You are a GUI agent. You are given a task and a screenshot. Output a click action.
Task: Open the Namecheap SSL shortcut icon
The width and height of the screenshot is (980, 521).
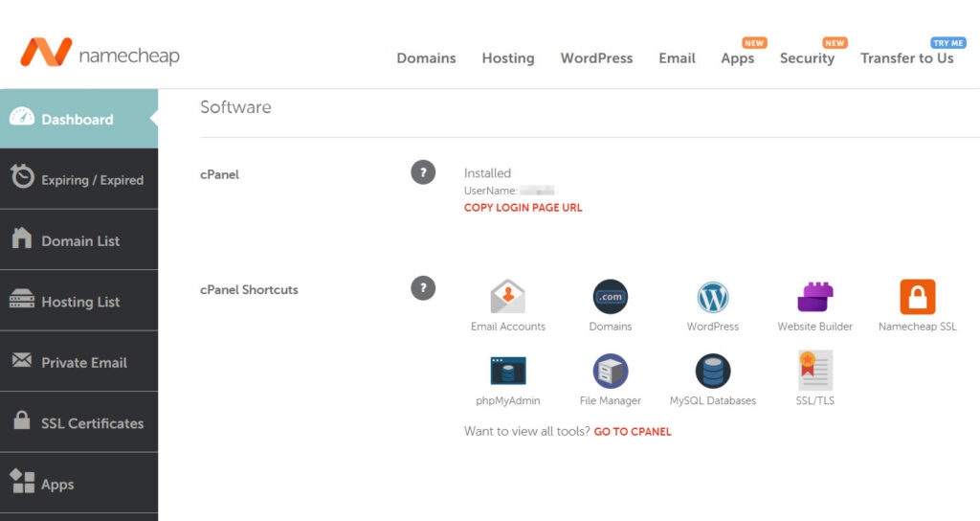tap(918, 297)
